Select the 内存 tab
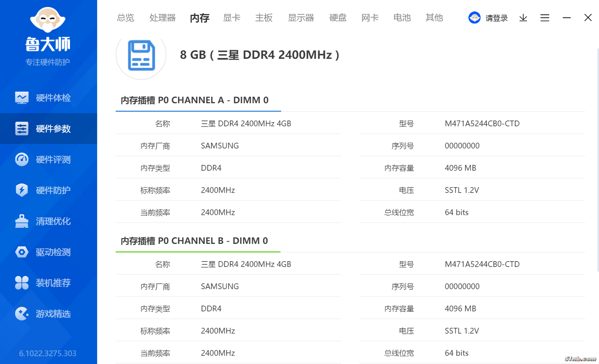Viewport: 599px width, 364px height. pyautogui.click(x=200, y=18)
